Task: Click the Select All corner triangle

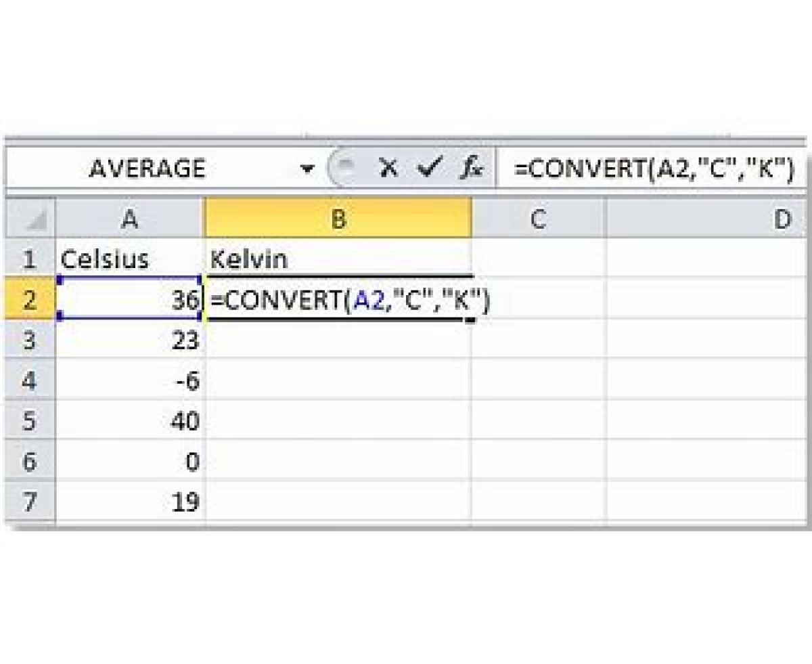Action: (30, 220)
